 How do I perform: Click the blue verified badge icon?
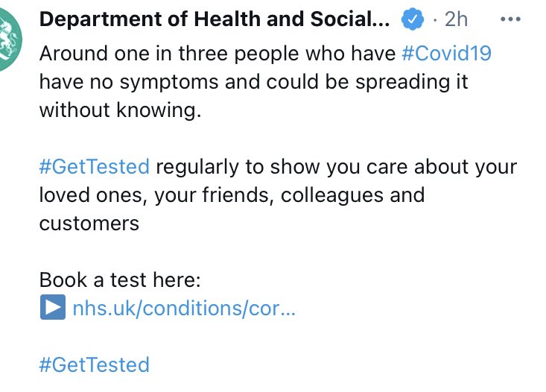(x=412, y=19)
